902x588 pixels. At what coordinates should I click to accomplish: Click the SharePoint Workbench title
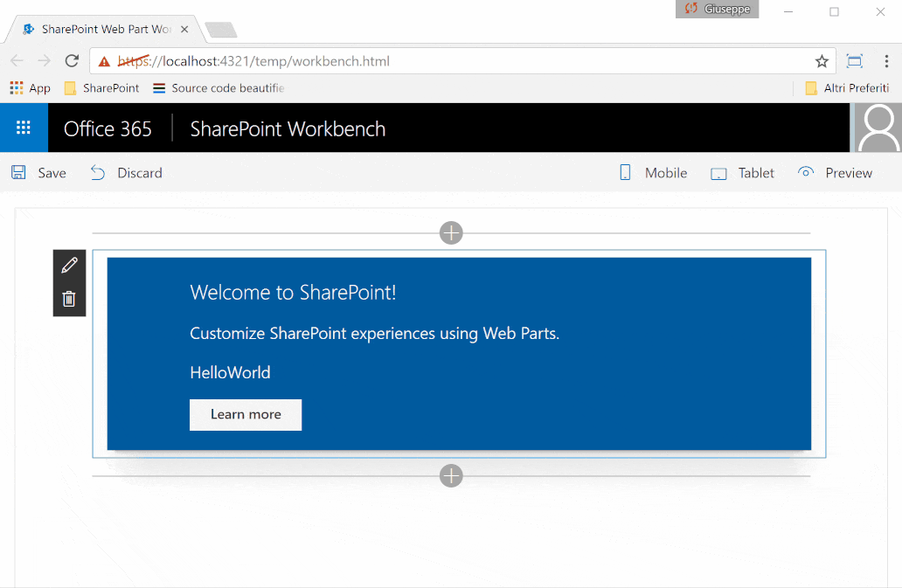[288, 128]
